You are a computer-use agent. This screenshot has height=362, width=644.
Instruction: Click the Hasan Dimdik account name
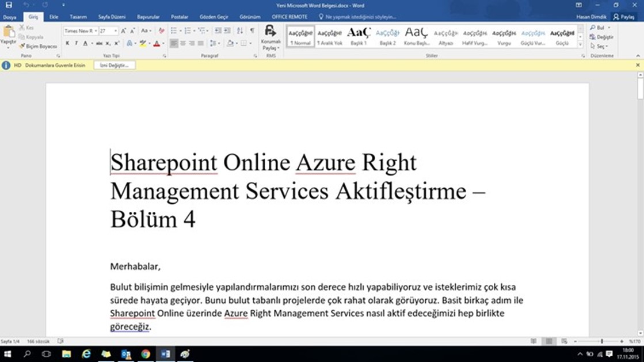[591, 17]
